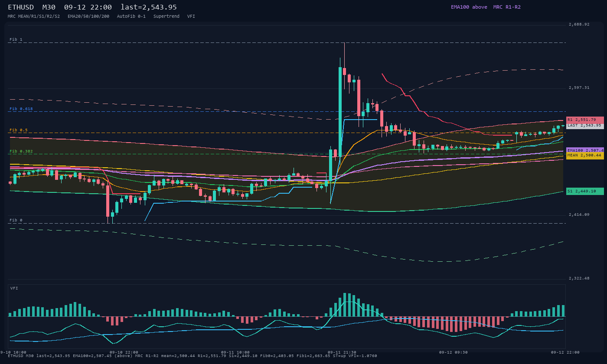Click the 09-12 09:30 time axis label
This screenshot has width=607, height=364.
tap(454, 352)
